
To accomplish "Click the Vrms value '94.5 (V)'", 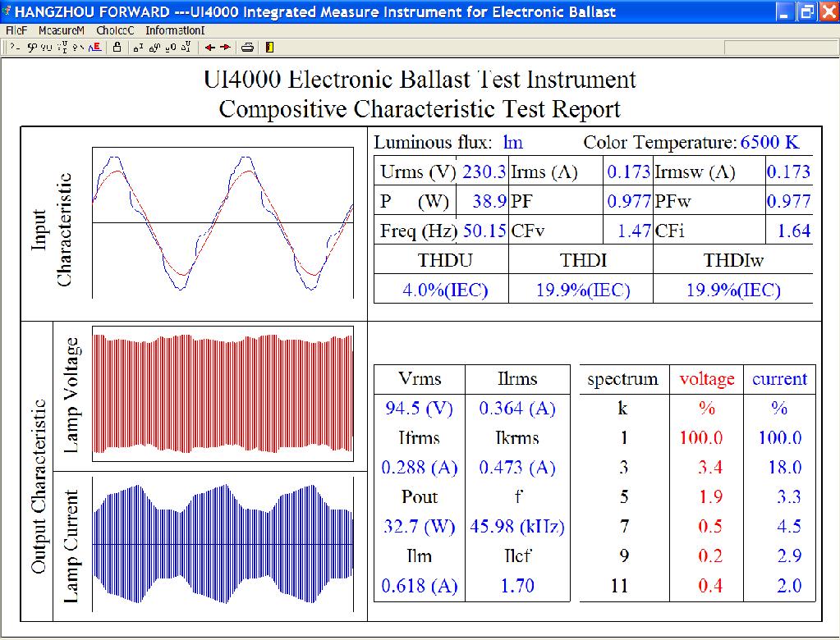I will tap(420, 409).
